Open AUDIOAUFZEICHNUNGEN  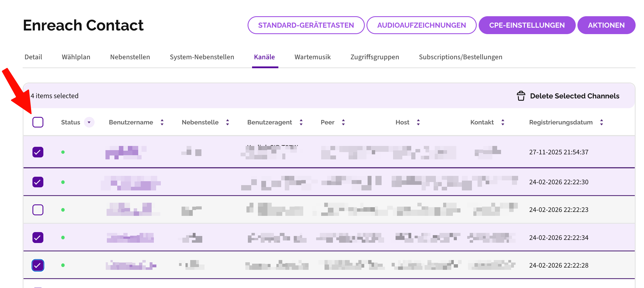click(421, 25)
